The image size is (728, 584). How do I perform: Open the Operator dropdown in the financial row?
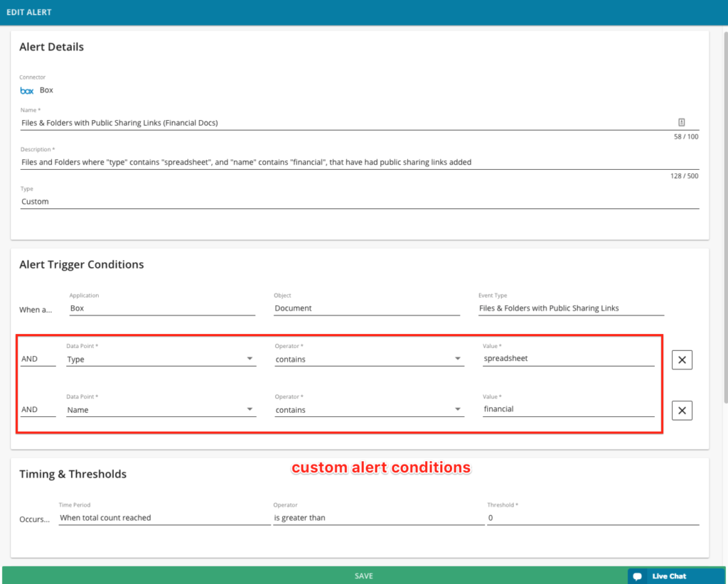click(369, 410)
